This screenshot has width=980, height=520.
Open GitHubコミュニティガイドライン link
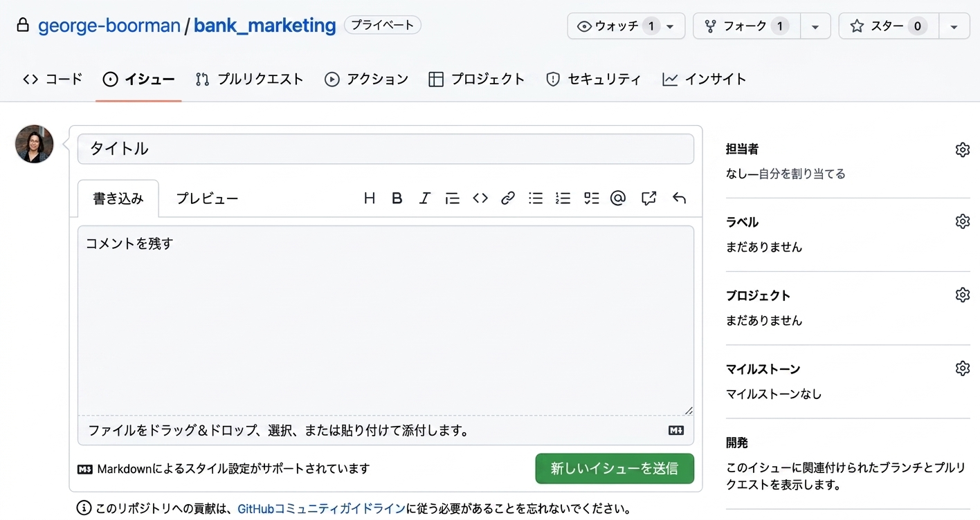(x=321, y=509)
